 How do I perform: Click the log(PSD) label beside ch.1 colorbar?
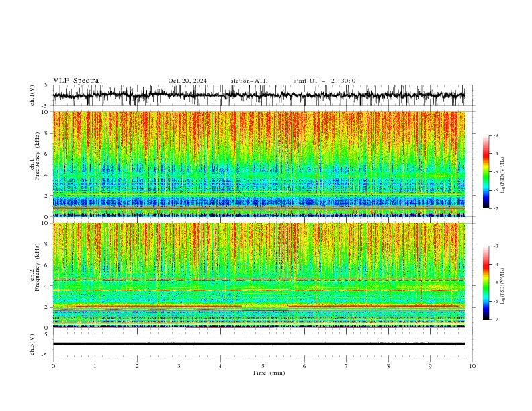[502, 175]
